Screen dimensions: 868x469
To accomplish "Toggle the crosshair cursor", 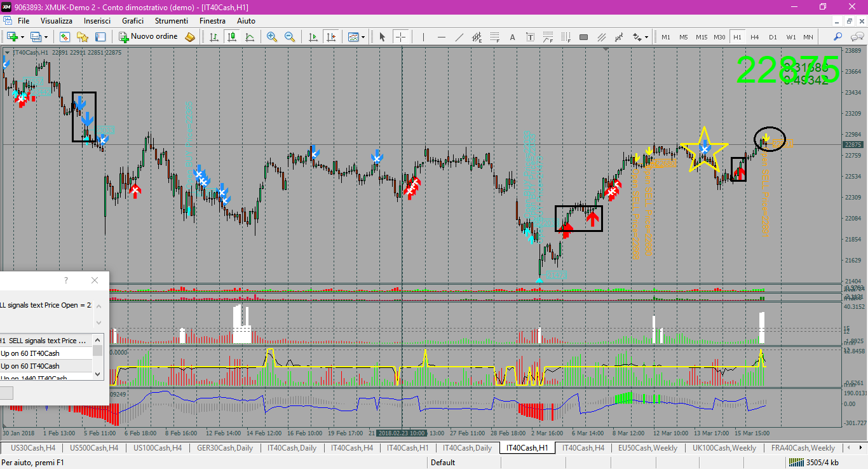I will coord(400,37).
